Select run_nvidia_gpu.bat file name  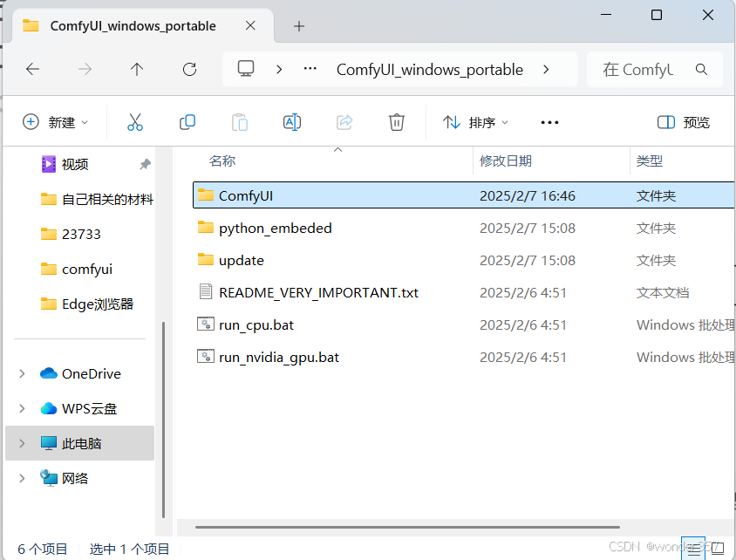279,358
